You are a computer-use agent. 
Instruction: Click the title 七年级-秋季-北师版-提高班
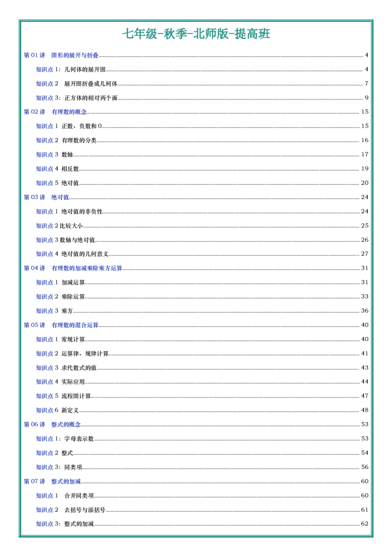coord(196,34)
